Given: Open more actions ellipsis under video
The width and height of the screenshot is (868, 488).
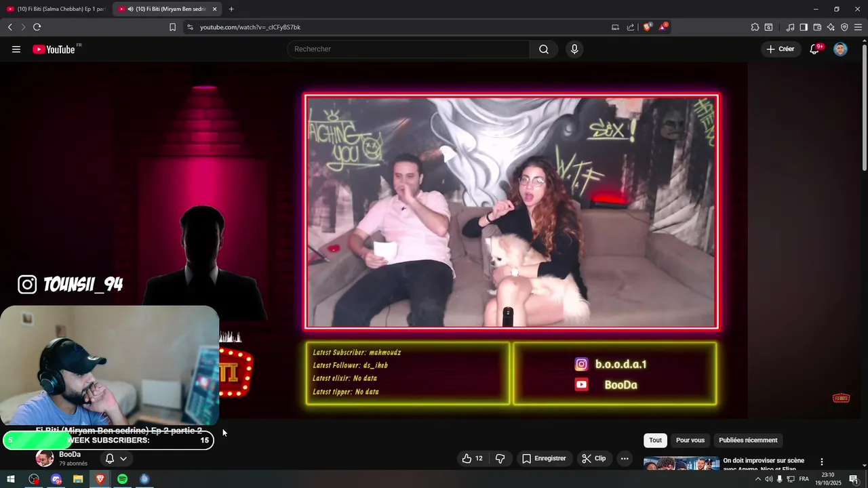Looking at the screenshot, I should tap(625, 459).
